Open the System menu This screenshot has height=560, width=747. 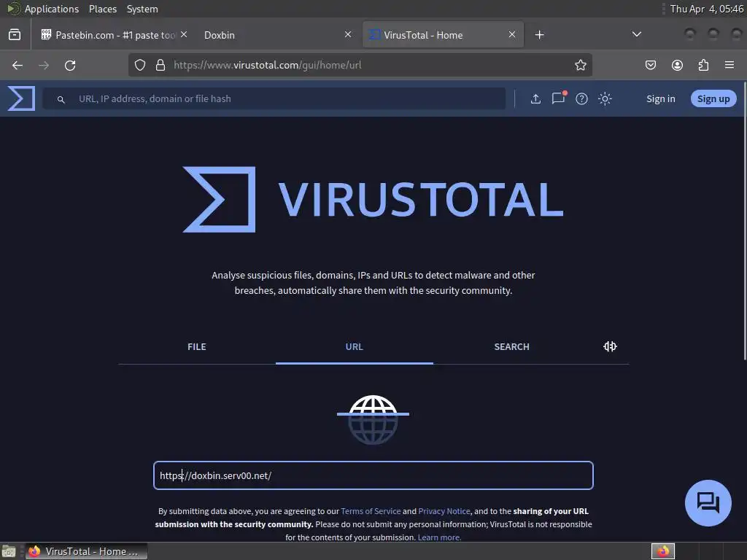(x=142, y=9)
